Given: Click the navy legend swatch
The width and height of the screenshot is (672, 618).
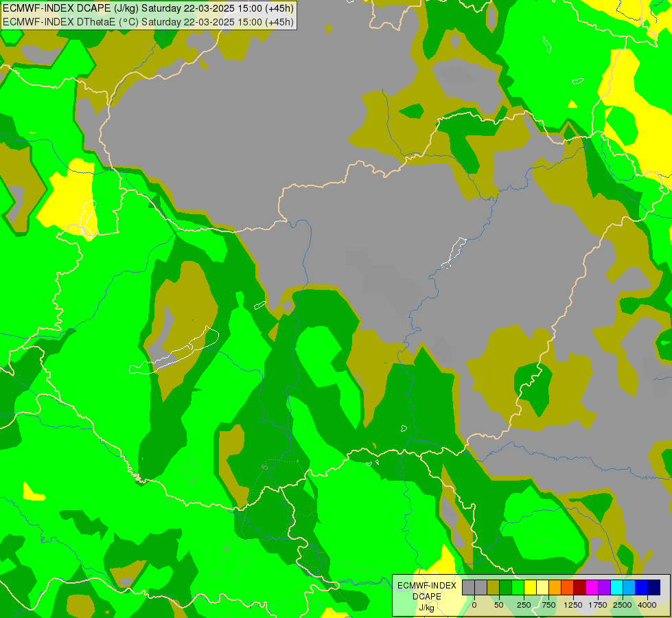Looking at the screenshot, I should click(653, 587).
